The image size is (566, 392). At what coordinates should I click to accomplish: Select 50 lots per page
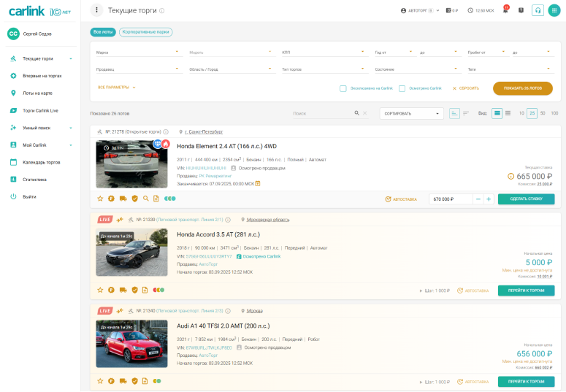[543, 114]
